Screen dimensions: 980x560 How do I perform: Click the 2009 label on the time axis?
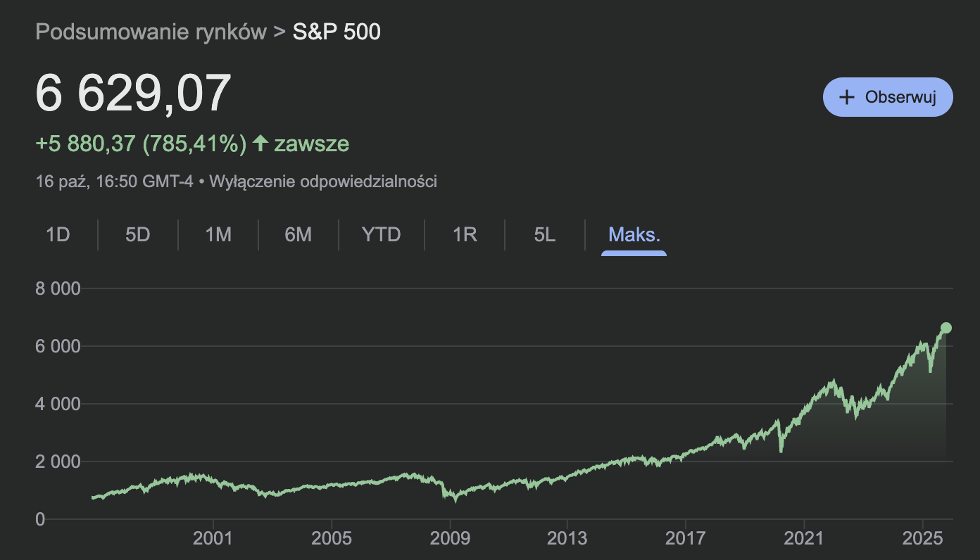click(449, 538)
